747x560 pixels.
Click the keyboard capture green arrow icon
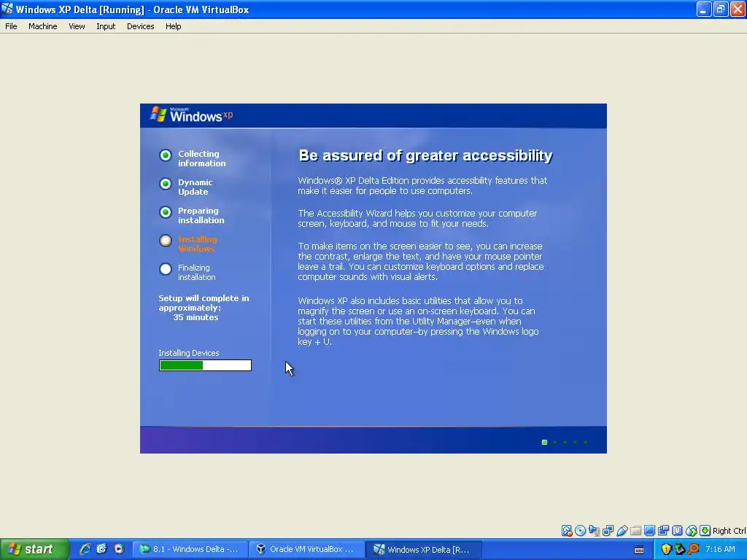point(705,531)
